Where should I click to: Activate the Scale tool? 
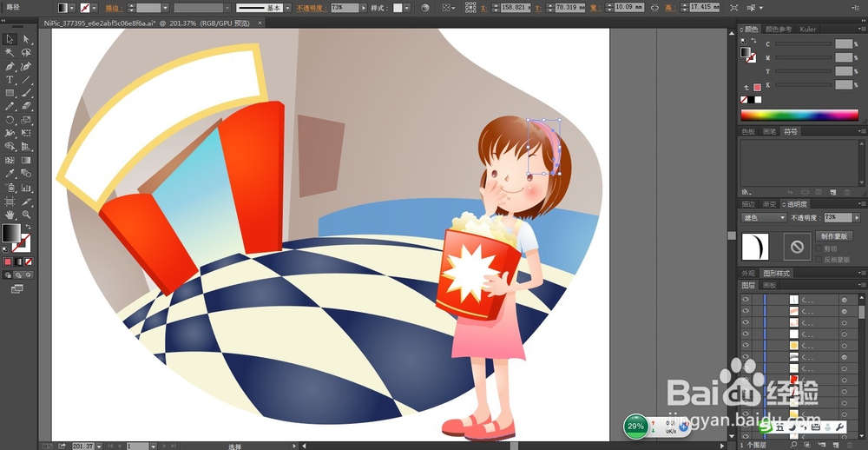[26, 120]
